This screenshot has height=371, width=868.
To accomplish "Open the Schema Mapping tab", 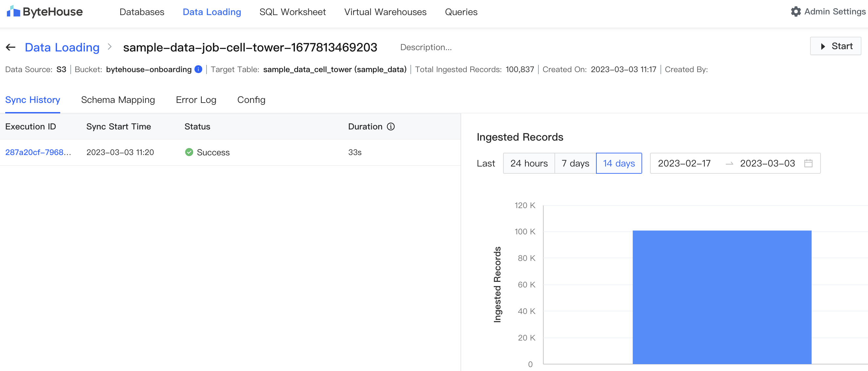I will click(x=118, y=100).
